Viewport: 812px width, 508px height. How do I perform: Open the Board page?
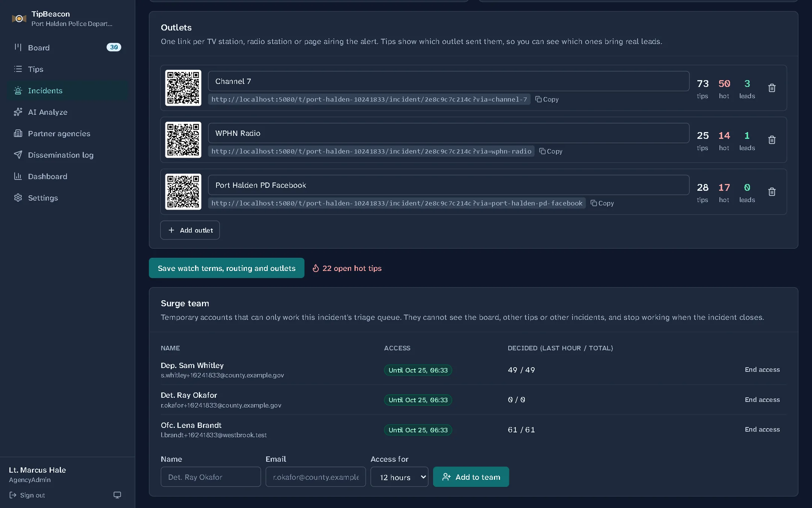point(68,47)
